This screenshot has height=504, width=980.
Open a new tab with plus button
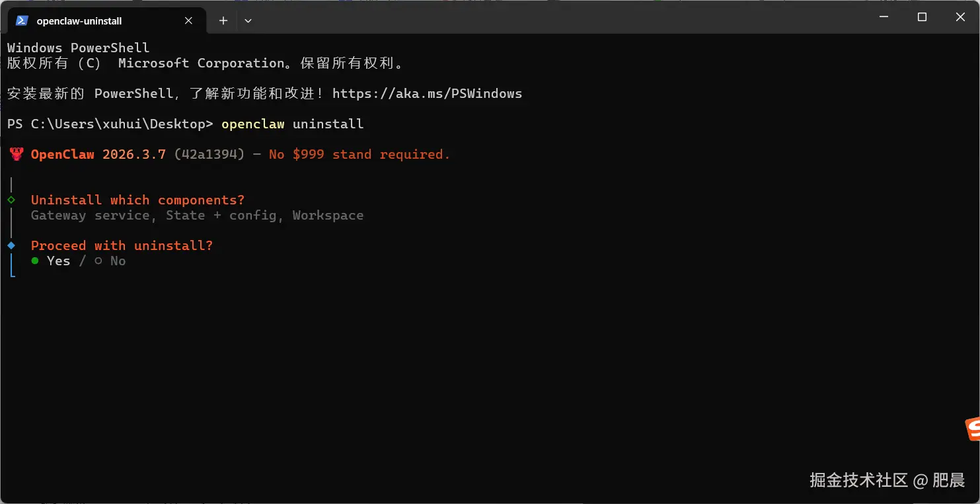pyautogui.click(x=223, y=21)
